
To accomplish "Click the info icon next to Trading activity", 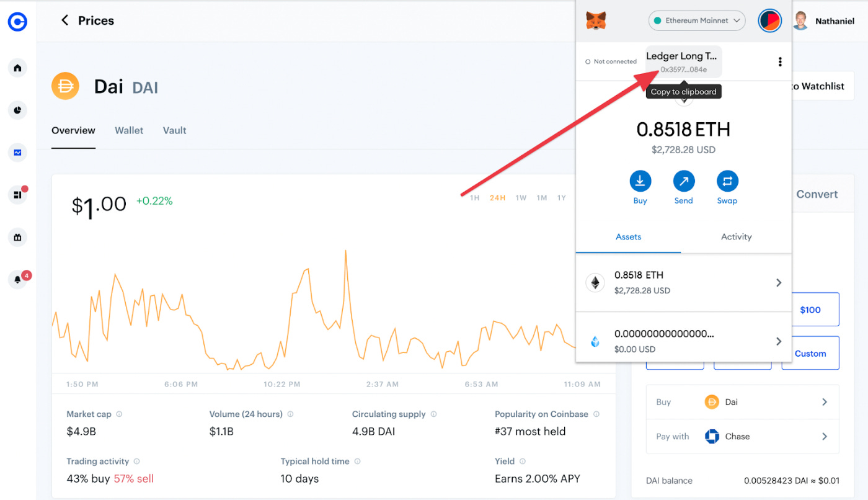I will tap(136, 461).
